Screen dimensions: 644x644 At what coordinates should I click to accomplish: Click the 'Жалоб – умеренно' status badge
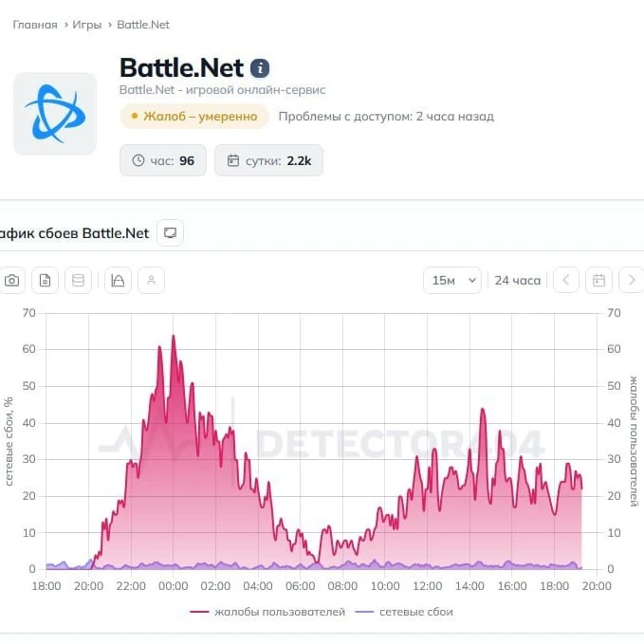click(x=194, y=117)
